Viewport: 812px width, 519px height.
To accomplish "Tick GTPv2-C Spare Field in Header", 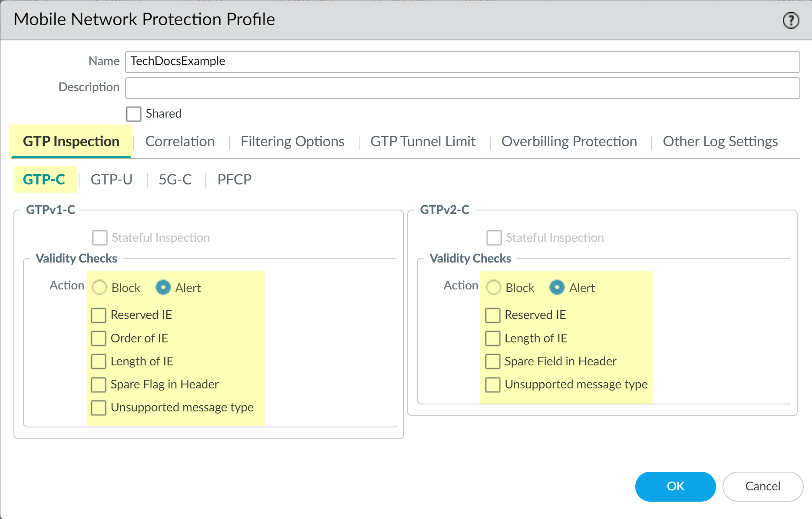I will pos(493,361).
